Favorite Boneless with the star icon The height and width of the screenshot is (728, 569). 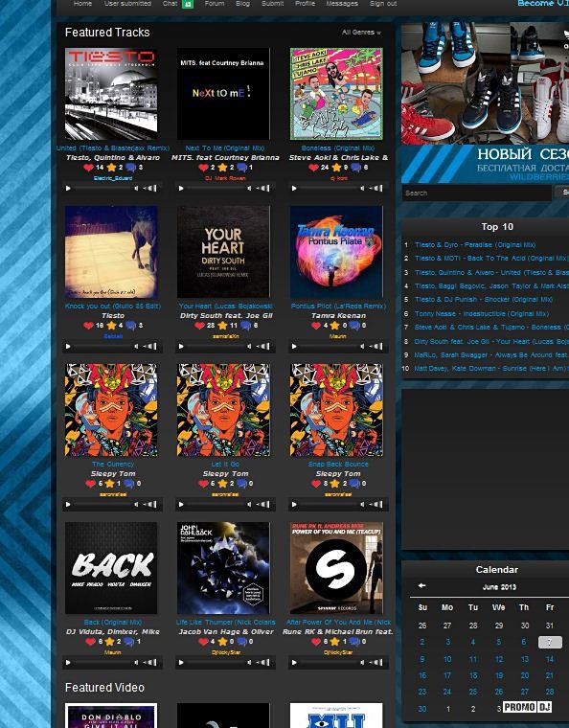coord(336,168)
